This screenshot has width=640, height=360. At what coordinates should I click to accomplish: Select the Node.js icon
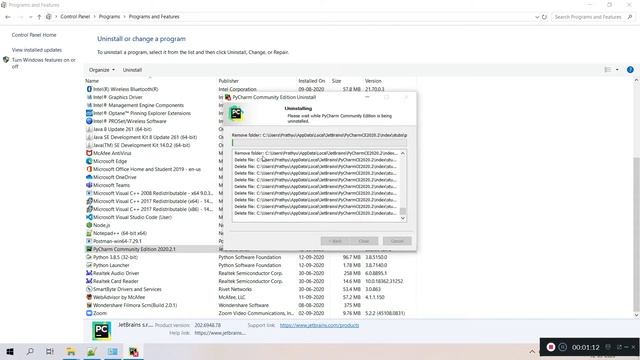tap(89, 225)
